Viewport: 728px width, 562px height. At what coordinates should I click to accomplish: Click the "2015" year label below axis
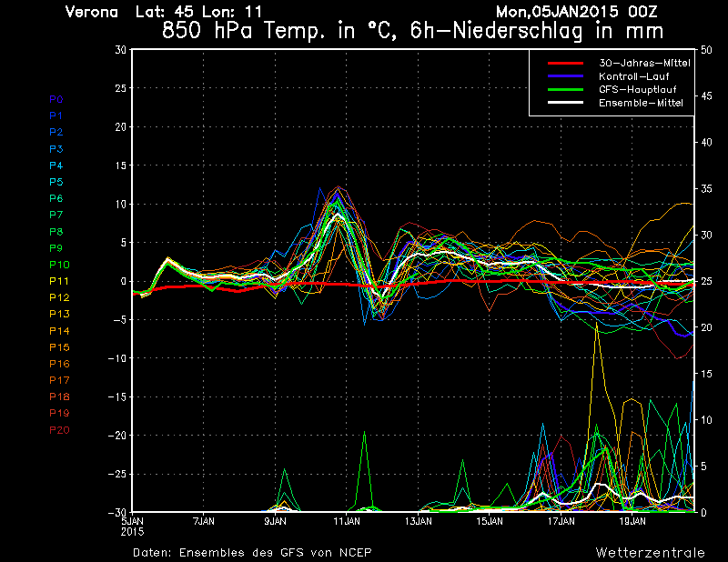click(132, 532)
